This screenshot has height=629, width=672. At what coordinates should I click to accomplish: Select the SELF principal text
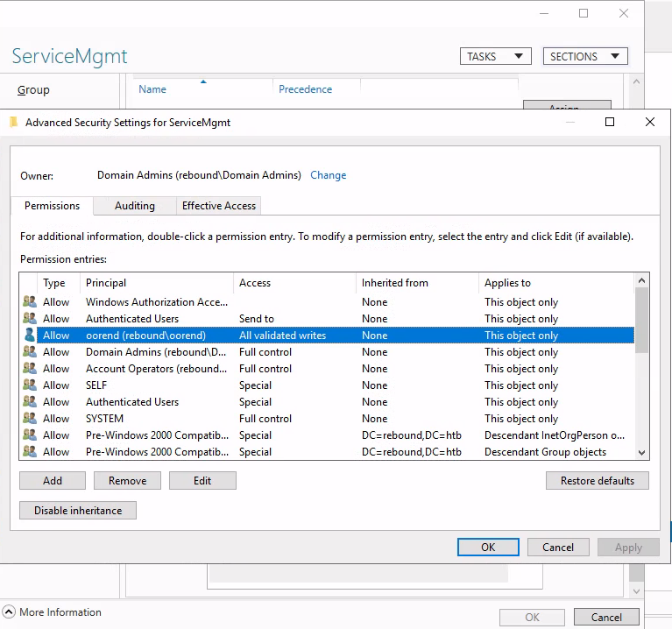coord(96,385)
